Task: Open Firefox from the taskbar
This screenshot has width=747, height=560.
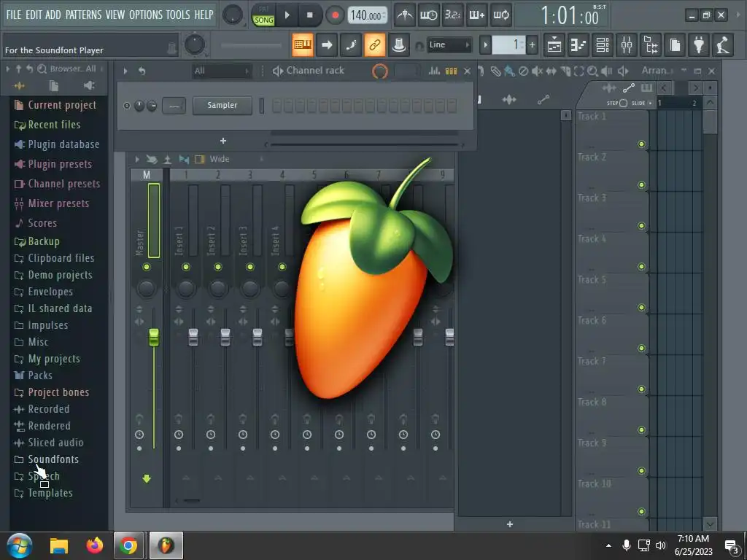Action: pyautogui.click(x=94, y=545)
